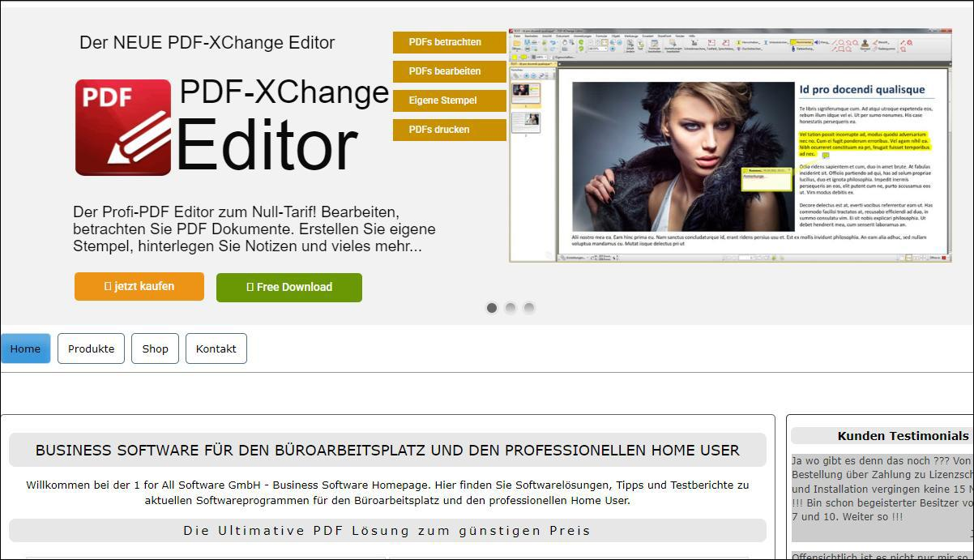974x560 pixels.
Task: Open the Kontakt navigation item
Action: point(216,348)
